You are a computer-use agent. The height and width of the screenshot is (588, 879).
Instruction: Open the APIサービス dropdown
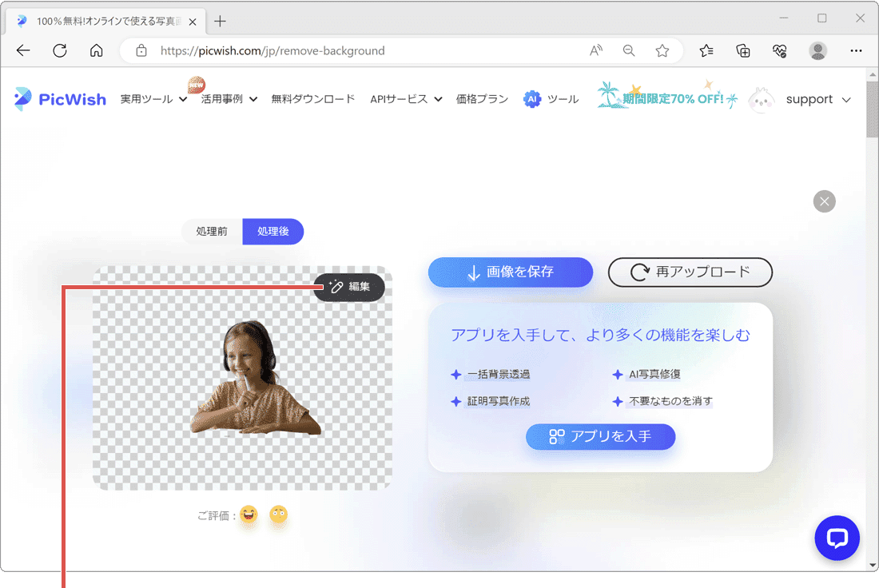click(405, 99)
